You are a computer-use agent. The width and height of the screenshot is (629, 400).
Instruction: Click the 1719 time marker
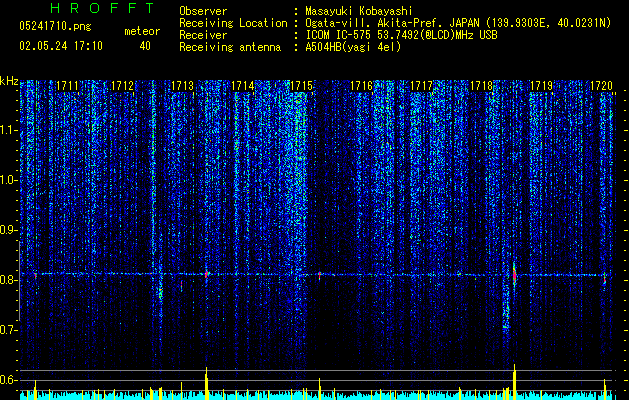(x=542, y=85)
